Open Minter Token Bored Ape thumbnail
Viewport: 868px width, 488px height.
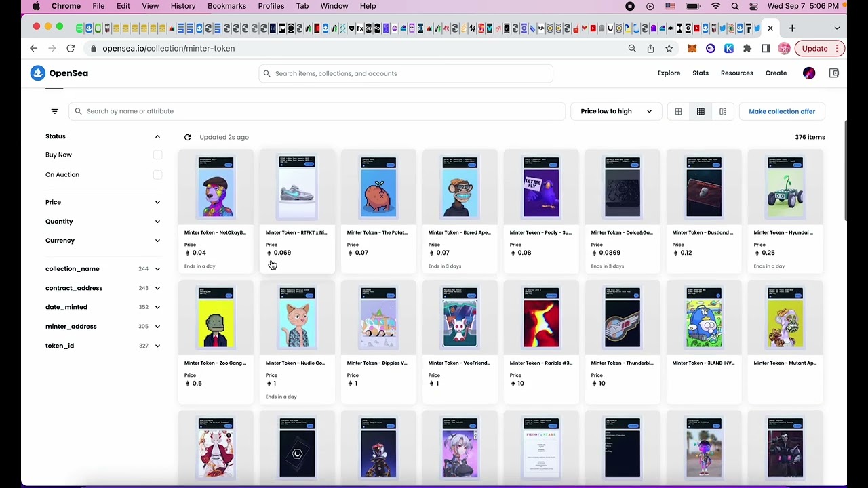coord(460,187)
